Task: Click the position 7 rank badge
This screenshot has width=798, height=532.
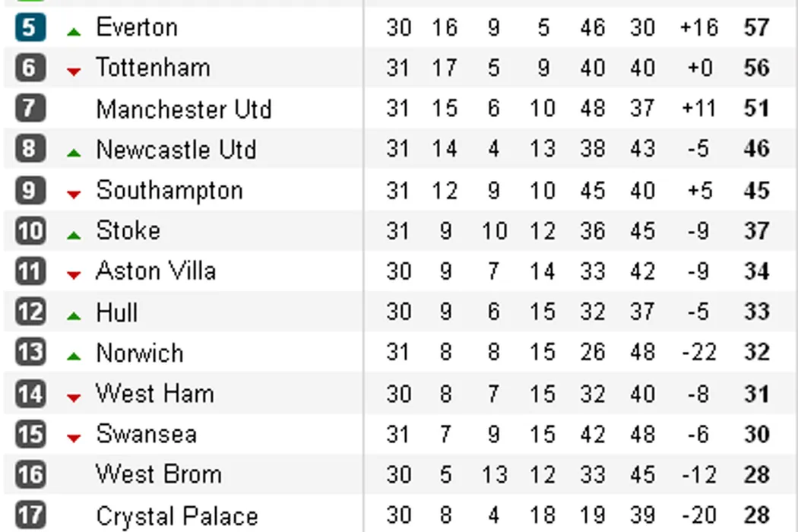Action: click(30, 108)
